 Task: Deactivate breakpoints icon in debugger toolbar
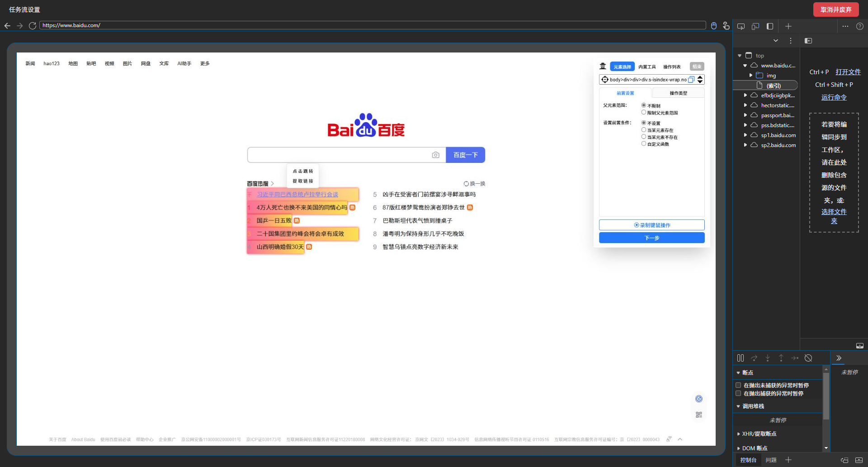tap(809, 358)
